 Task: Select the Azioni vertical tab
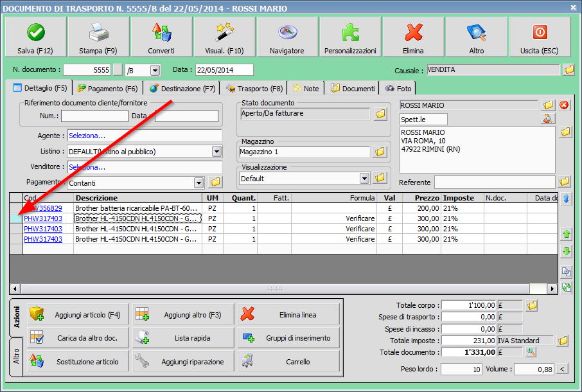(x=17, y=317)
